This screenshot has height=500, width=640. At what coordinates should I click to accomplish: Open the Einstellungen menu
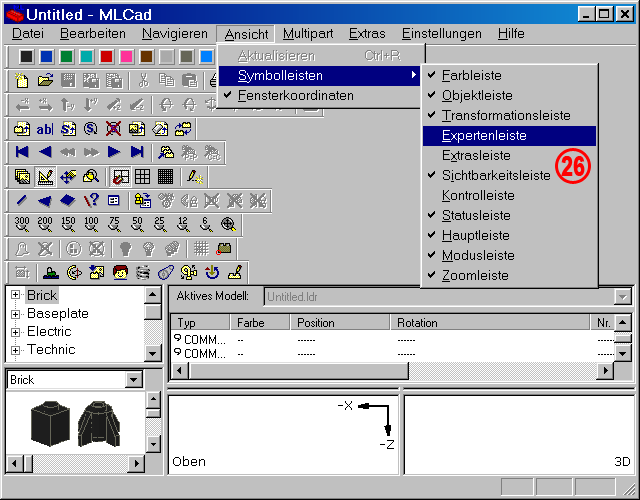pyautogui.click(x=442, y=33)
